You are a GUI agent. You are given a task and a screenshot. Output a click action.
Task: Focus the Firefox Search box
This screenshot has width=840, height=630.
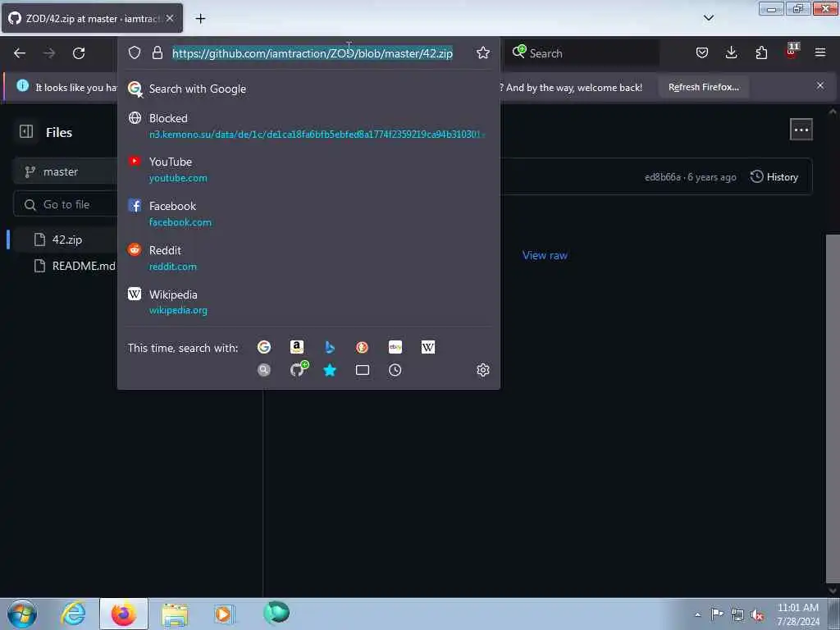[x=582, y=53]
